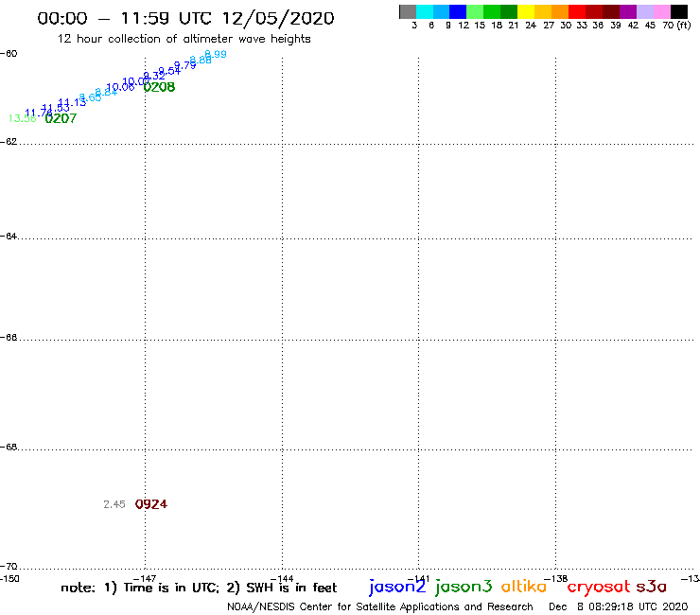Click the date range title '12/05/2020'
This screenshot has height=615, width=700.
click(x=278, y=18)
